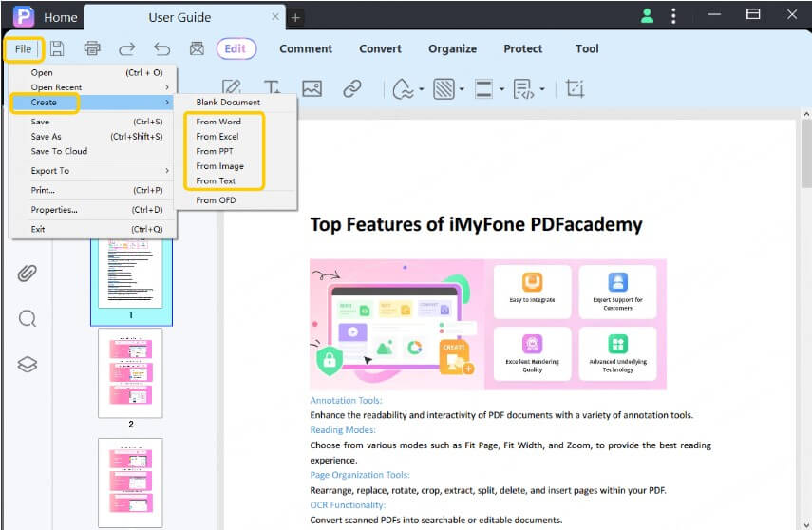Click the Save disk icon
The width and height of the screenshot is (812, 530).
point(57,48)
